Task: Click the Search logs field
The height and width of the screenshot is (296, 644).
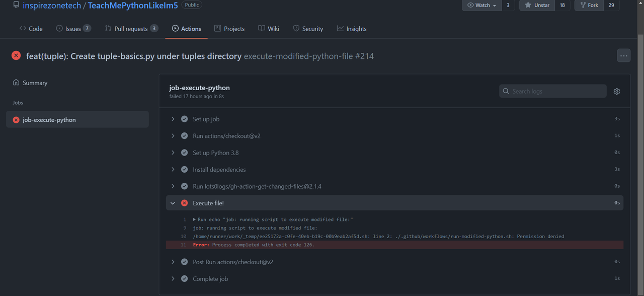Action: click(x=553, y=91)
